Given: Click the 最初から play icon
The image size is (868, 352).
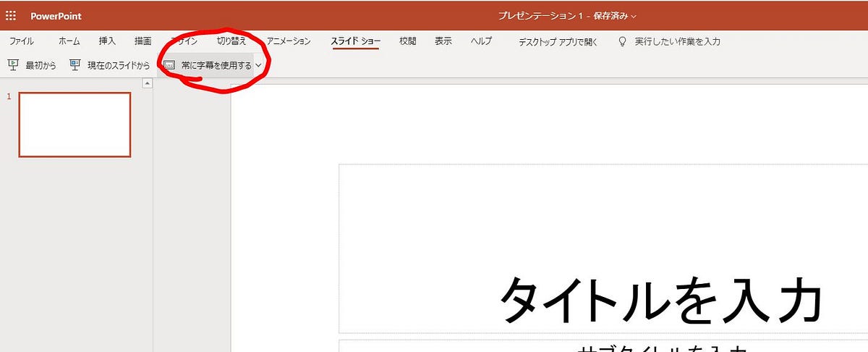Looking at the screenshot, I should click(13, 64).
